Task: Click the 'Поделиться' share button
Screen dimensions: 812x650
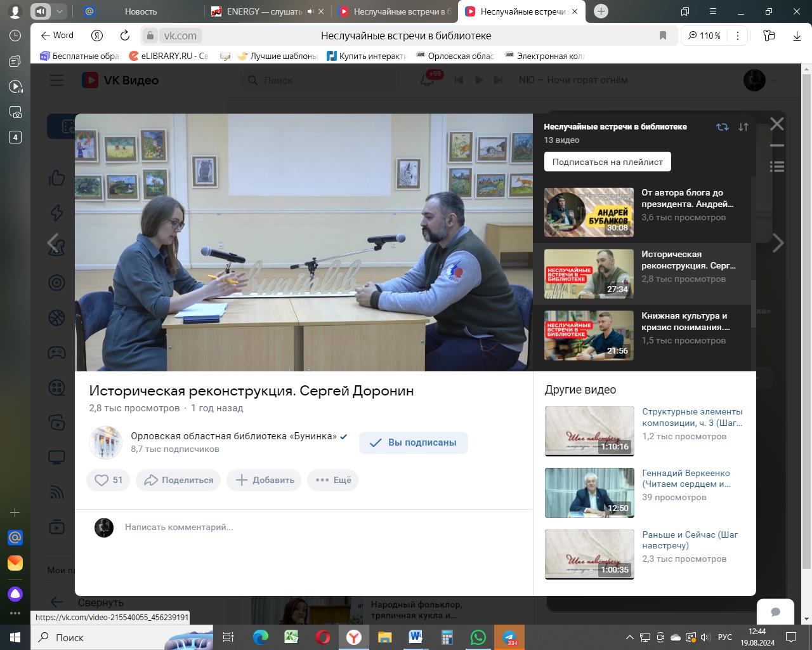Action: pos(178,480)
